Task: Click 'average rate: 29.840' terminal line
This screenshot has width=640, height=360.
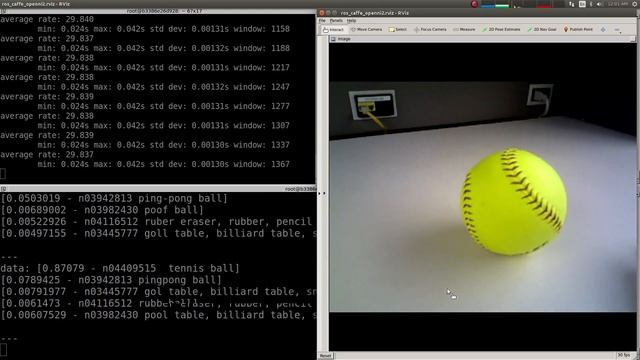Action: click(47, 19)
